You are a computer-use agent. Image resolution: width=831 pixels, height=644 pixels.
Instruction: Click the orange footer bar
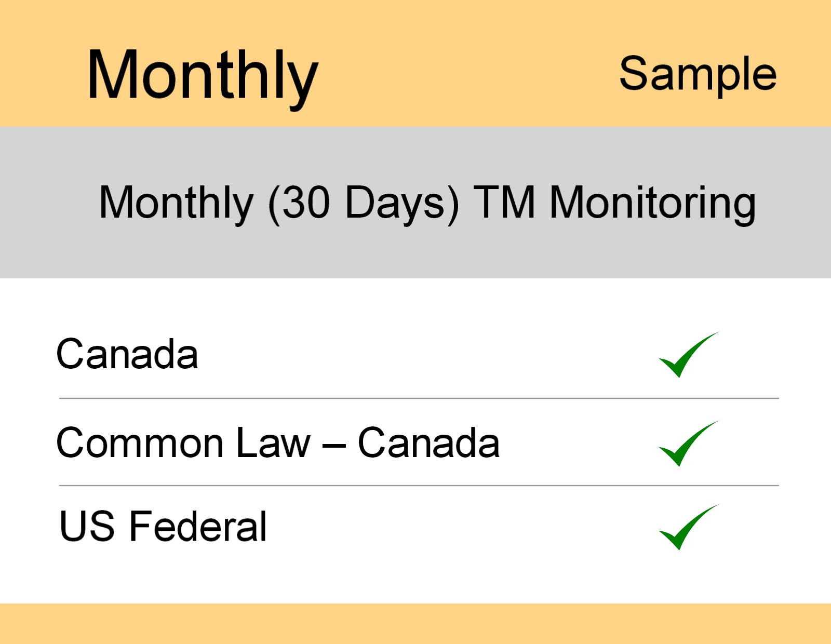(x=415, y=623)
